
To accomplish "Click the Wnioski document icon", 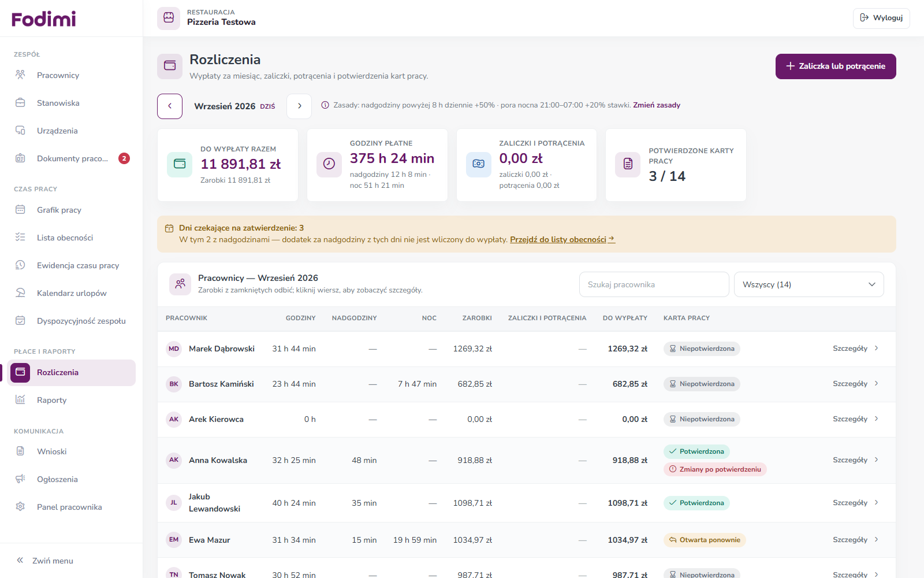I will click(x=20, y=451).
